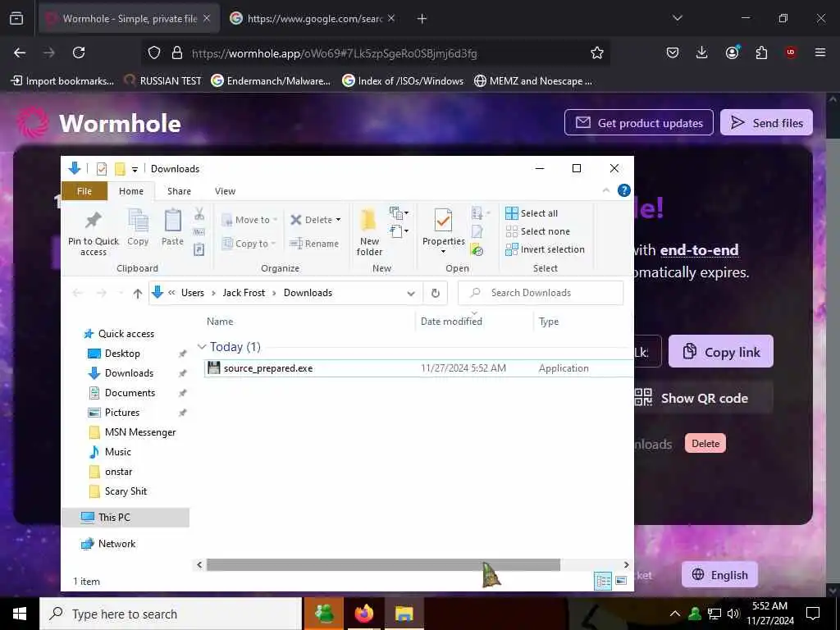Change language via the English button
840x630 pixels.
pyautogui.click(x=719, y=575)
